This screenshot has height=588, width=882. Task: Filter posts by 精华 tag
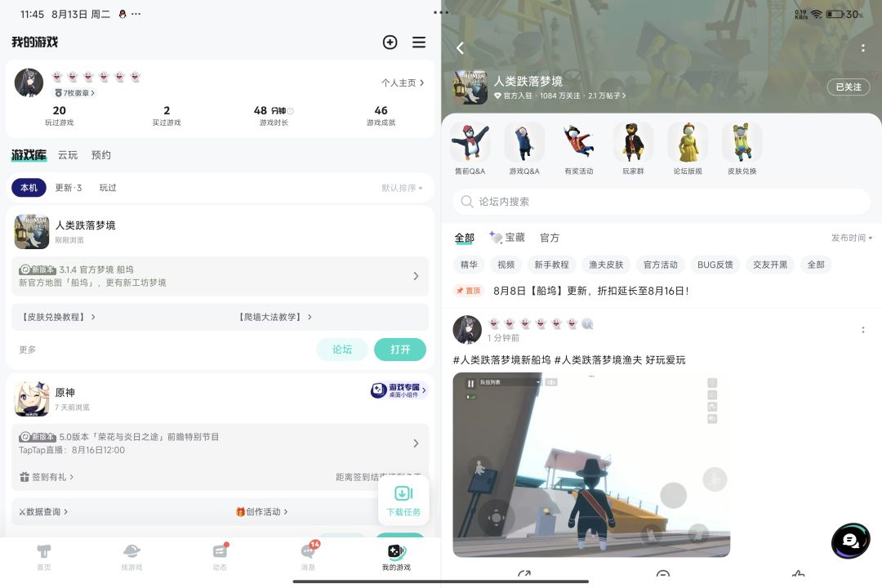click(x=469, y=265)
